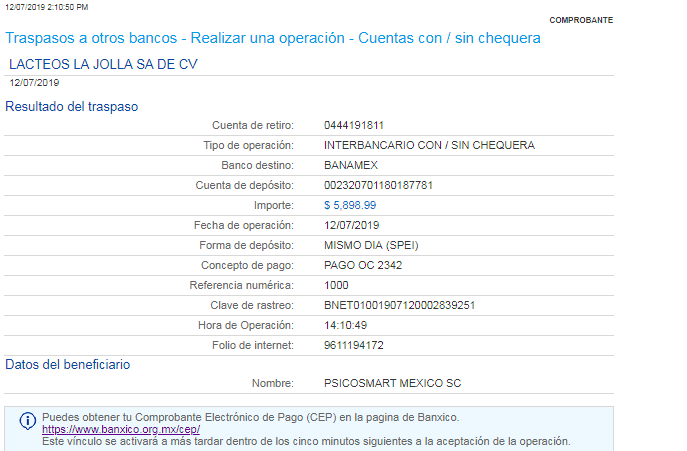Select payment concept PAGO OC 2342
The image size is (687, 451).
363,265
